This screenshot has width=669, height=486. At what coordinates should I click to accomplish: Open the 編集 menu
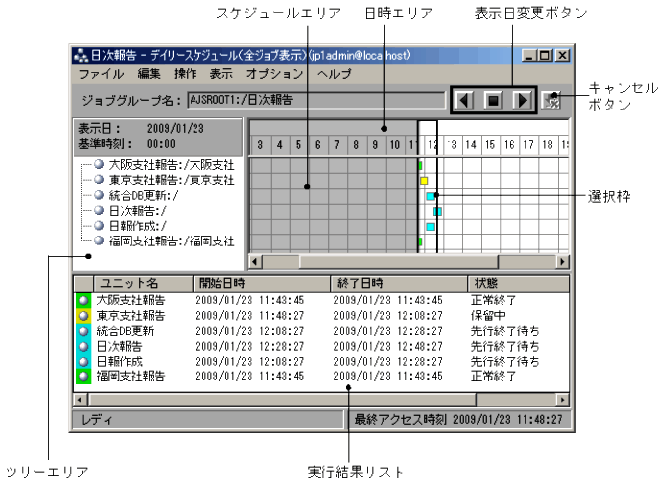149,74
